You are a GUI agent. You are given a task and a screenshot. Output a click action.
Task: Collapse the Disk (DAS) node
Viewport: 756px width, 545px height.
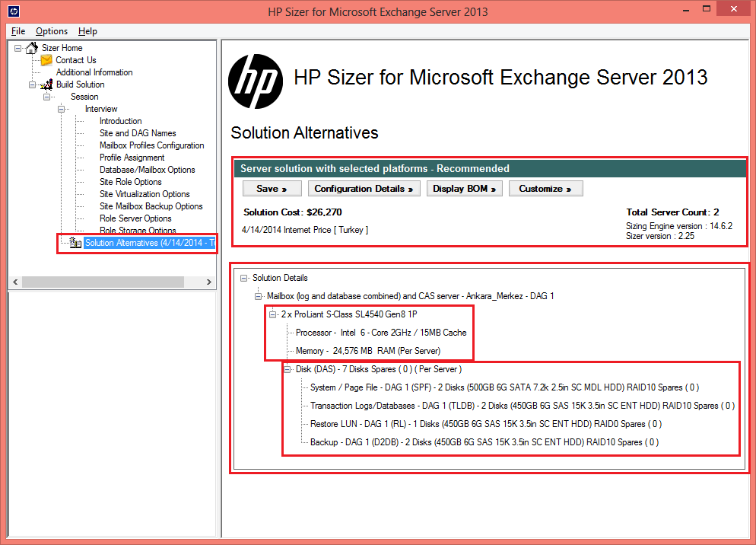point(287,369)
